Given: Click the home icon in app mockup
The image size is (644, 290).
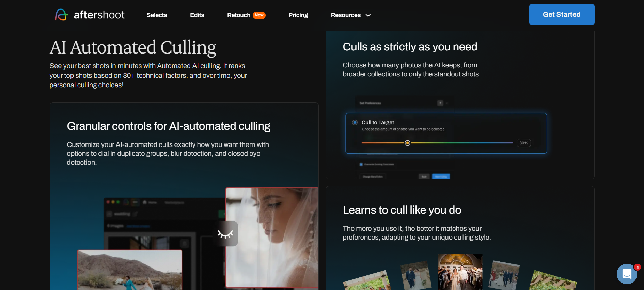Looking at the screenshot, I should [145, 202].
